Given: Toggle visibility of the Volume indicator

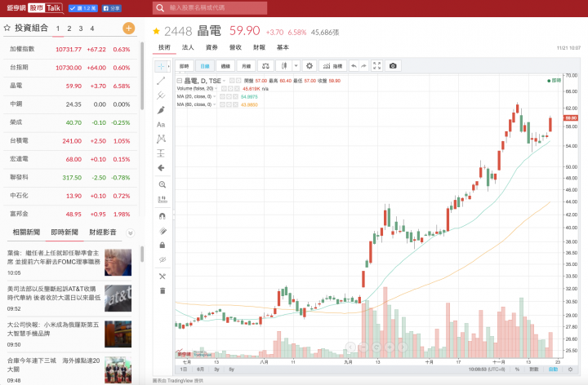Looking at the screenshot, I should coord(224,89).
